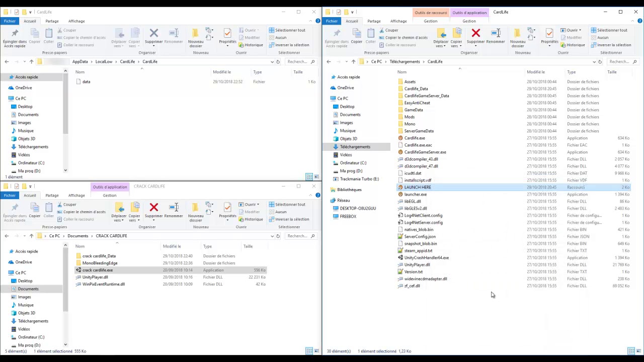Click Nouveau dossier in right CardLife window

click(518, 38)
